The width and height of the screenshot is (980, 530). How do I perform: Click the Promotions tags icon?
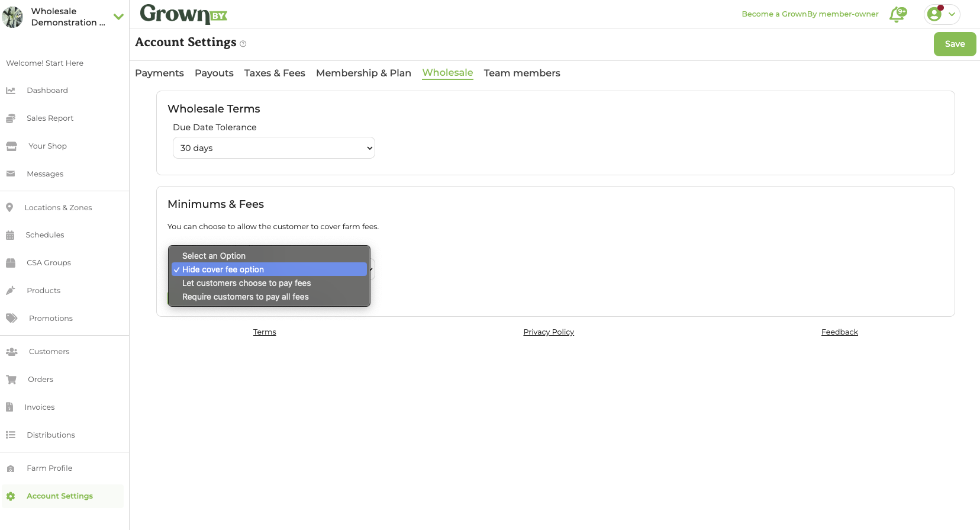pyautogui.click(x=12, y=319)
